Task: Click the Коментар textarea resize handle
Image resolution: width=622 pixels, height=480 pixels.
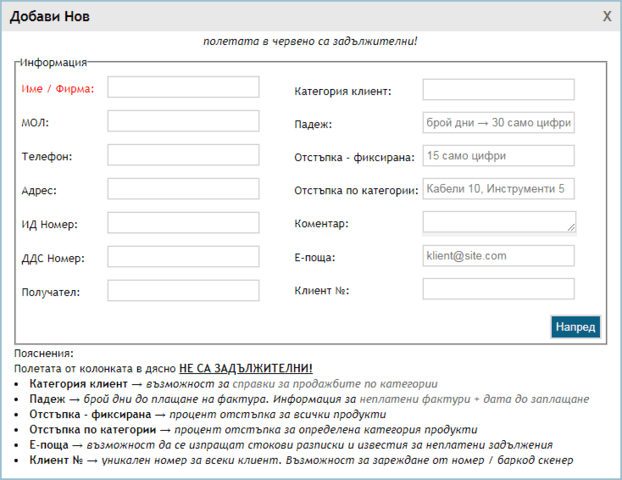Action: pos(570,228)
